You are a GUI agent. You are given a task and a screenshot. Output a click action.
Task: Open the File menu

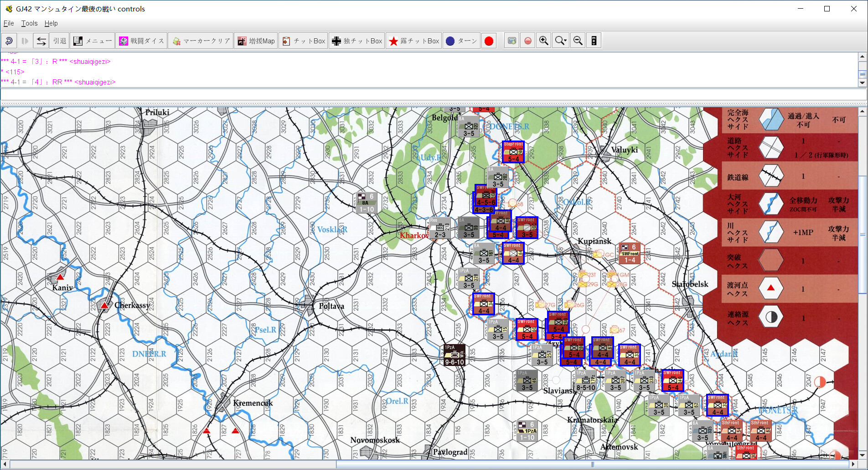click(x=9, y=23)
